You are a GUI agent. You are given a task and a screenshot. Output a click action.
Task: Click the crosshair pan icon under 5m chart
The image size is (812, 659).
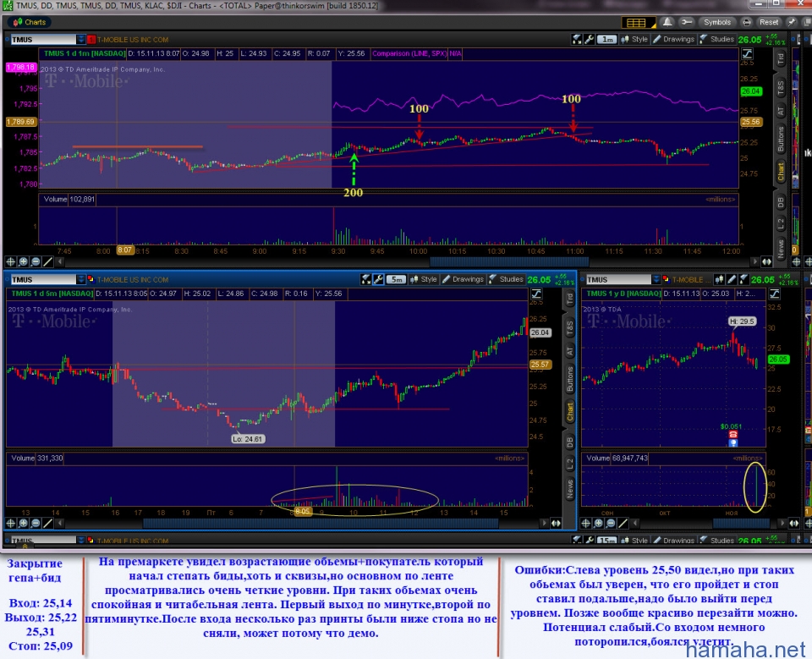(x=10, y=524)
